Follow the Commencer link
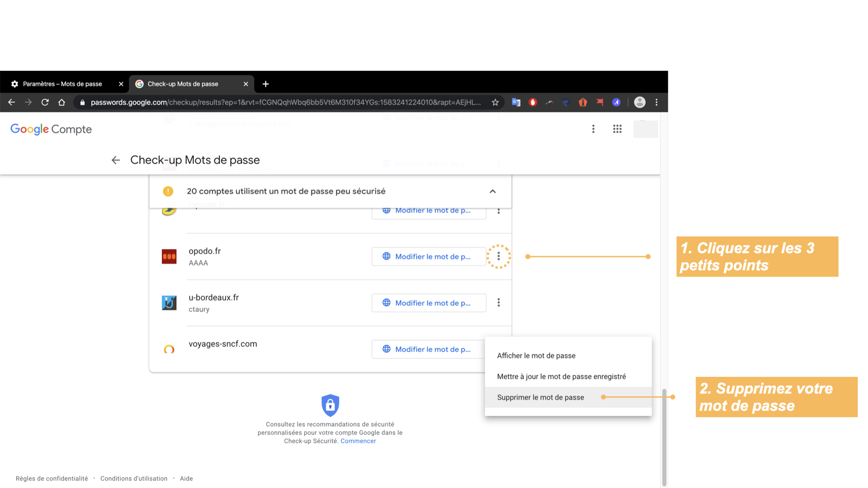Image resolution: width=868 pixels, height=488 pixels. [358, 441]
